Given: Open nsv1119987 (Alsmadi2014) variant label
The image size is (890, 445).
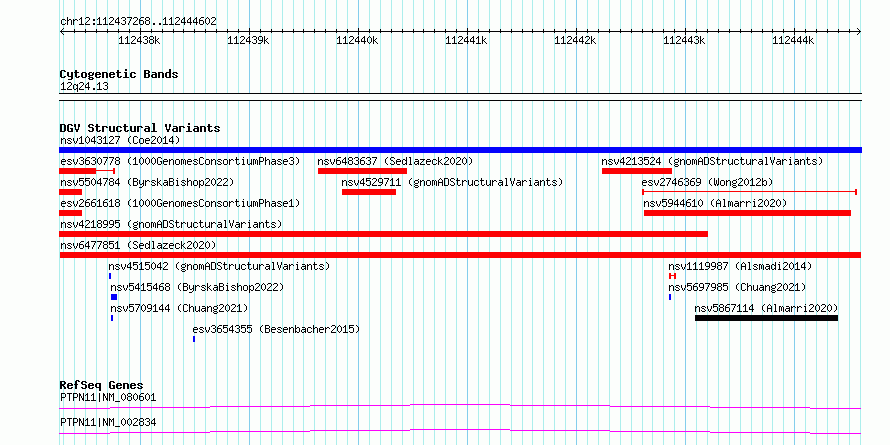Looking at the screenshot, I should click(740, 266).
